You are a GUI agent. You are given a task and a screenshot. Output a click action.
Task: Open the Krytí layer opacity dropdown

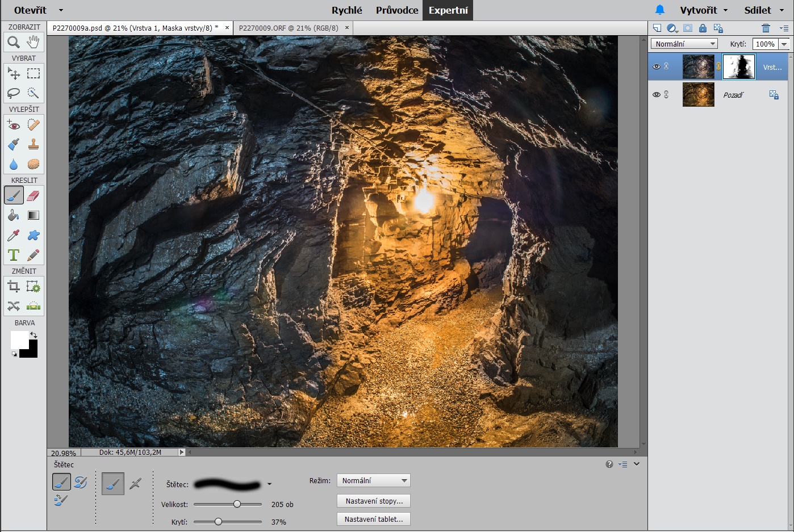(x=784, y=44)
